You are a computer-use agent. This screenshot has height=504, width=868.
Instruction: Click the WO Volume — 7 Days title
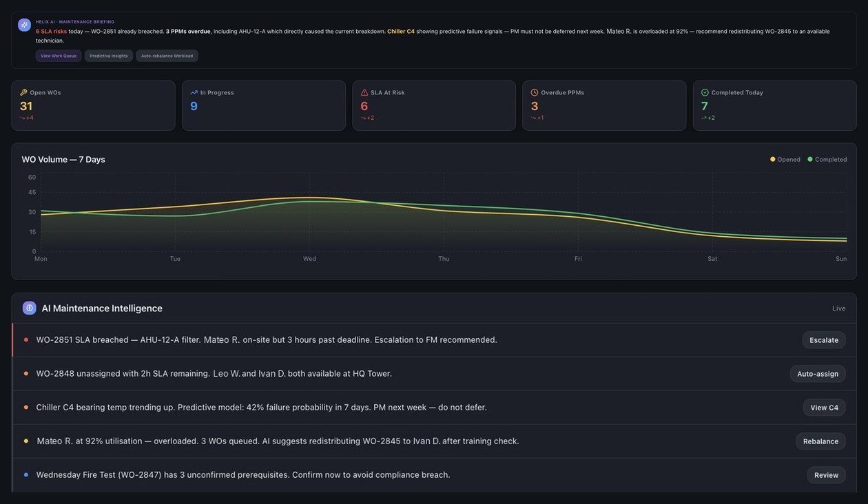tap(63, 159)
